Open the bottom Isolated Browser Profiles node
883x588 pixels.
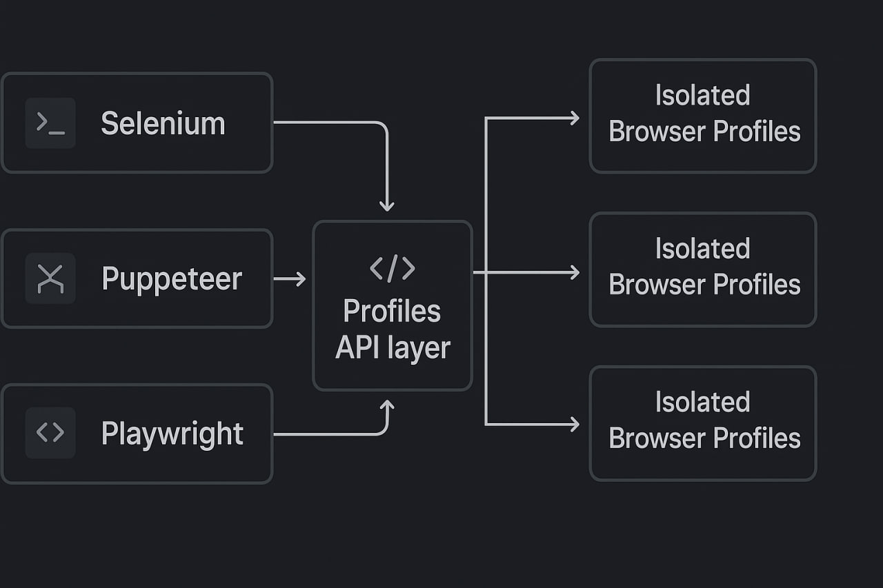703,422
